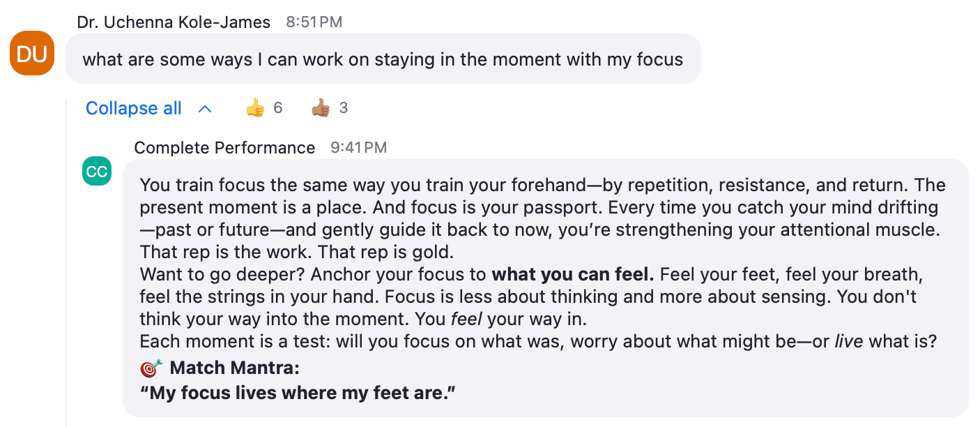Select the staying in the moment question bubble

[383, 59]
